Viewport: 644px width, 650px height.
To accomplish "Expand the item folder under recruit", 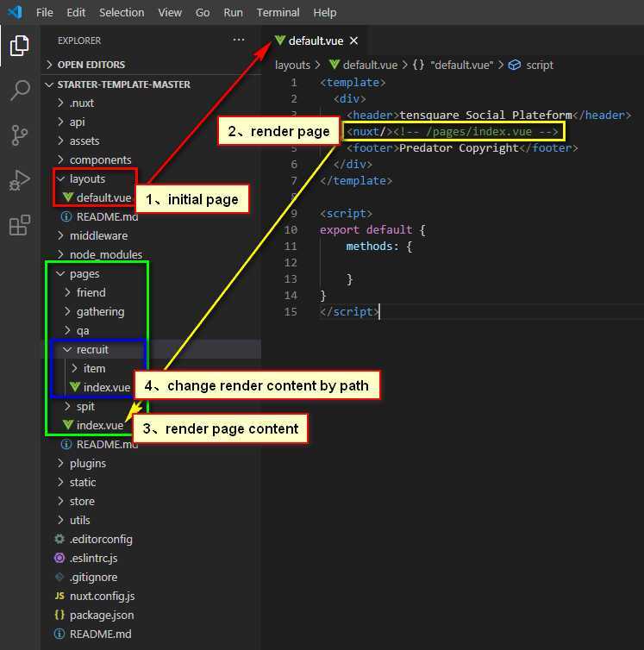I will click(x=152, y=368).
